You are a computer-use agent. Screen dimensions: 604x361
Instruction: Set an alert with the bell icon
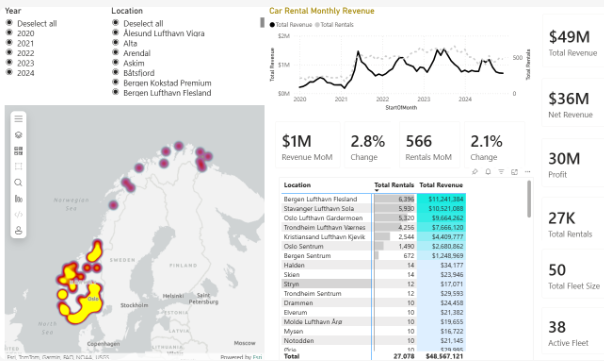[x=488, y=172]
